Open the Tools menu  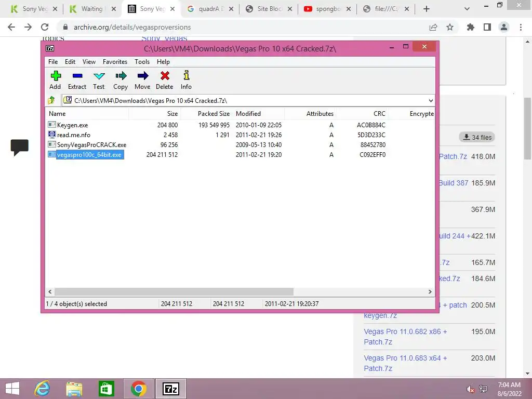click(x=142, y=62)
